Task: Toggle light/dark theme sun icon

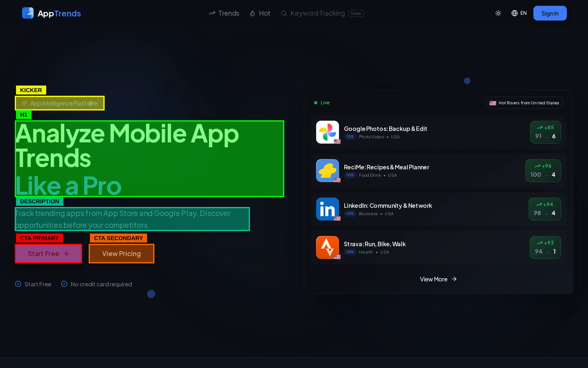Action: 498,13
